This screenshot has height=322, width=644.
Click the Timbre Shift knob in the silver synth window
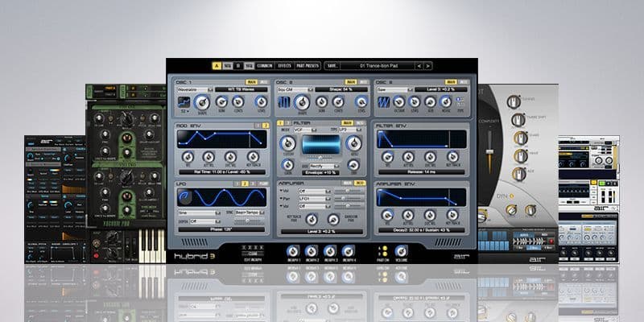click(x=518, y=120)
